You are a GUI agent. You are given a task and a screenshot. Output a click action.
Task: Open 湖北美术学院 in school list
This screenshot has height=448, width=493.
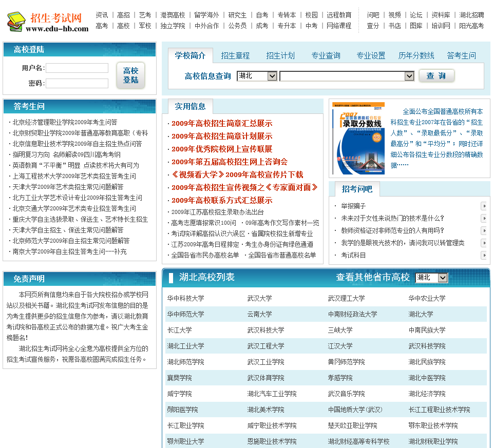tap(266, 410)
